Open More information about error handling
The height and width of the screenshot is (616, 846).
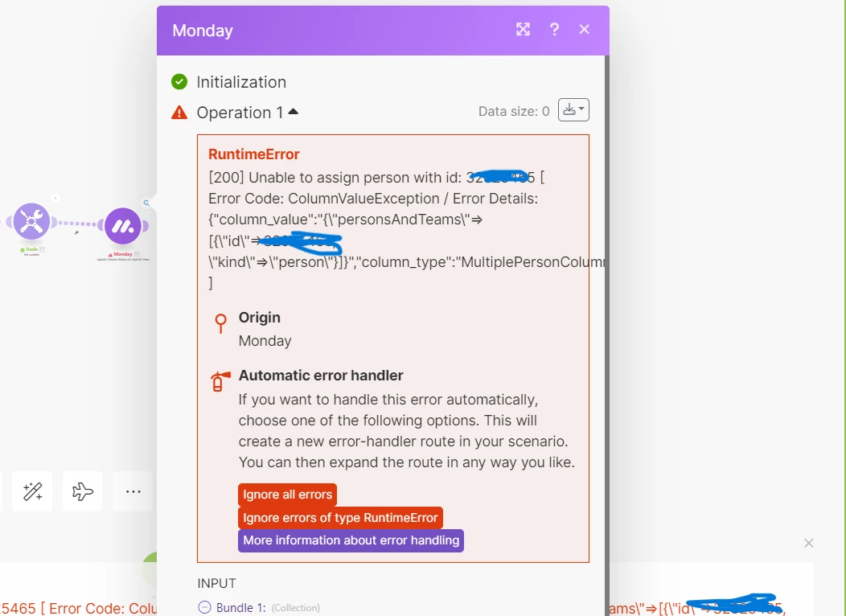click(351, 540)
